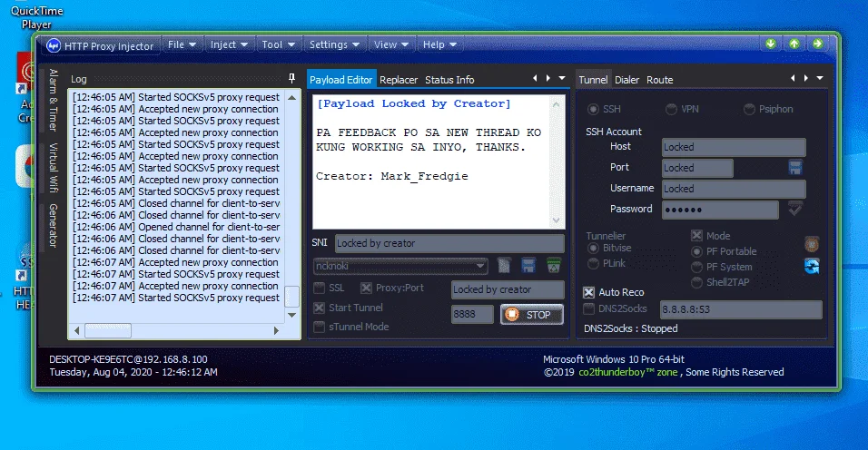Viewport: 868px width, 450px height.
Task: Switch to the Route tab
Action: click(660, 80)
